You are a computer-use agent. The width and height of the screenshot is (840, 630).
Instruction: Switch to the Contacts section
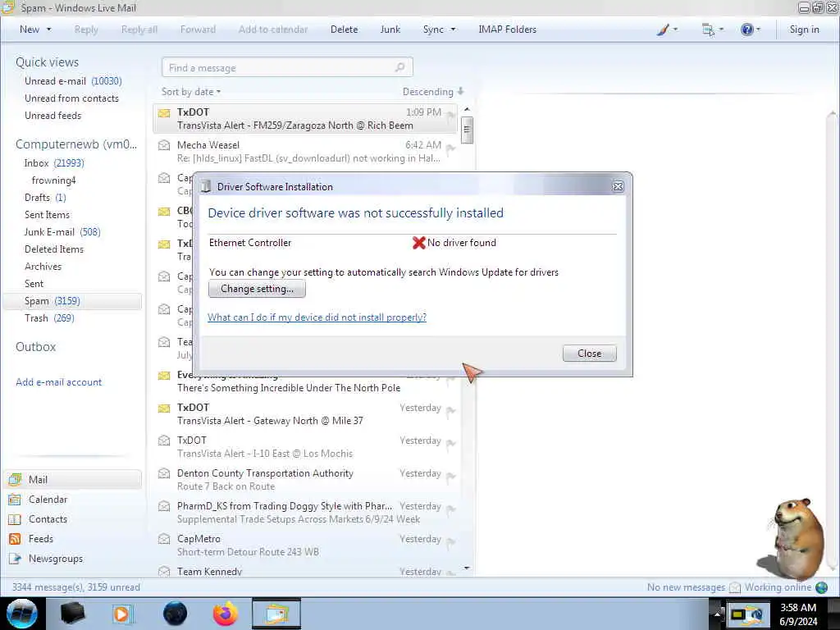(48, 519)
